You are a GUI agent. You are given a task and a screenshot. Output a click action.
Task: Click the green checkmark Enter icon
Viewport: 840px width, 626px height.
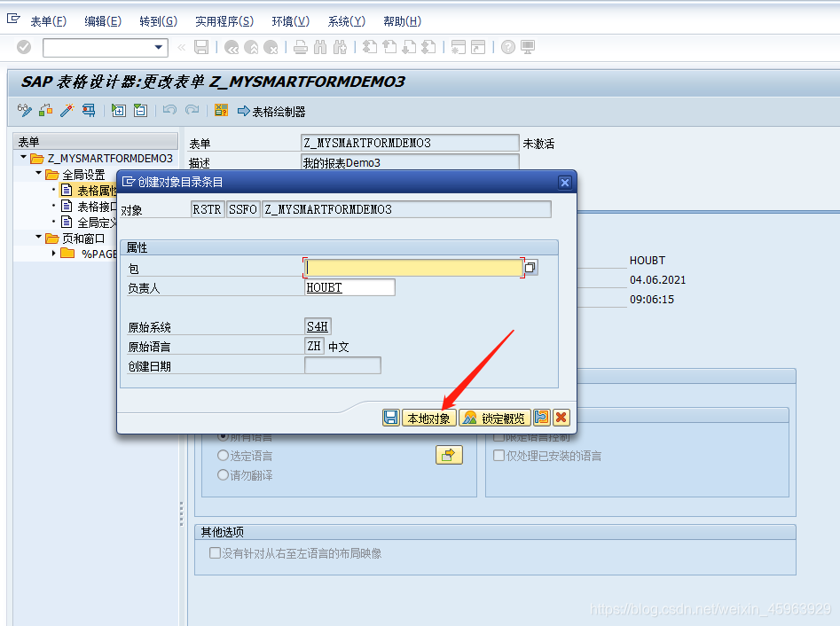[x=24, y=47]
